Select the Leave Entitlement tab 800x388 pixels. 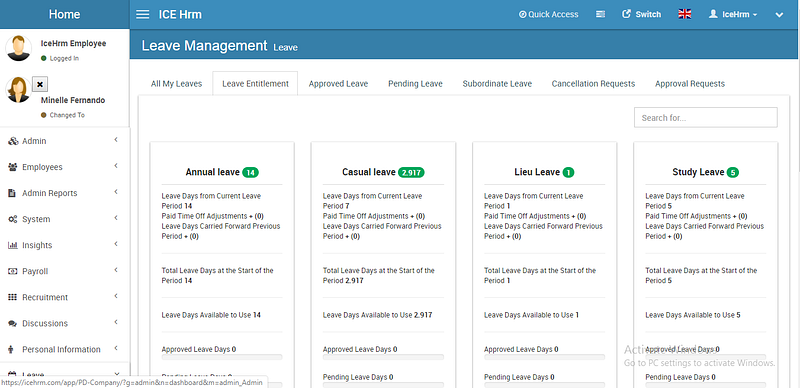pos(255,84)
